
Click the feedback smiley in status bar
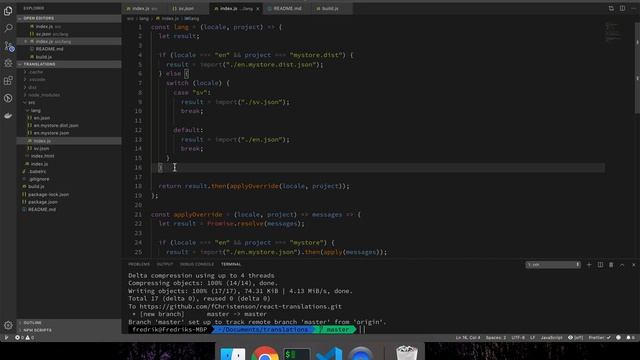click(618, 338)
